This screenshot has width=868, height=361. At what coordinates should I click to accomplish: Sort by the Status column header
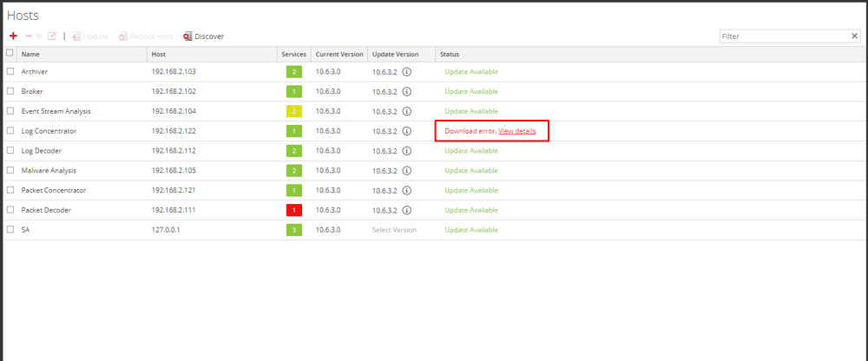click(651, 55)
